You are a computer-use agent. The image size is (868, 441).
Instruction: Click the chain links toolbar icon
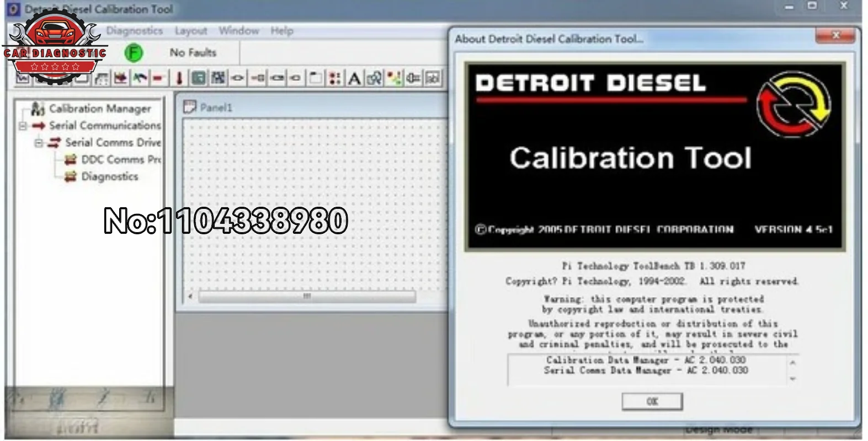pyautogui.click(x=374, y=78)
